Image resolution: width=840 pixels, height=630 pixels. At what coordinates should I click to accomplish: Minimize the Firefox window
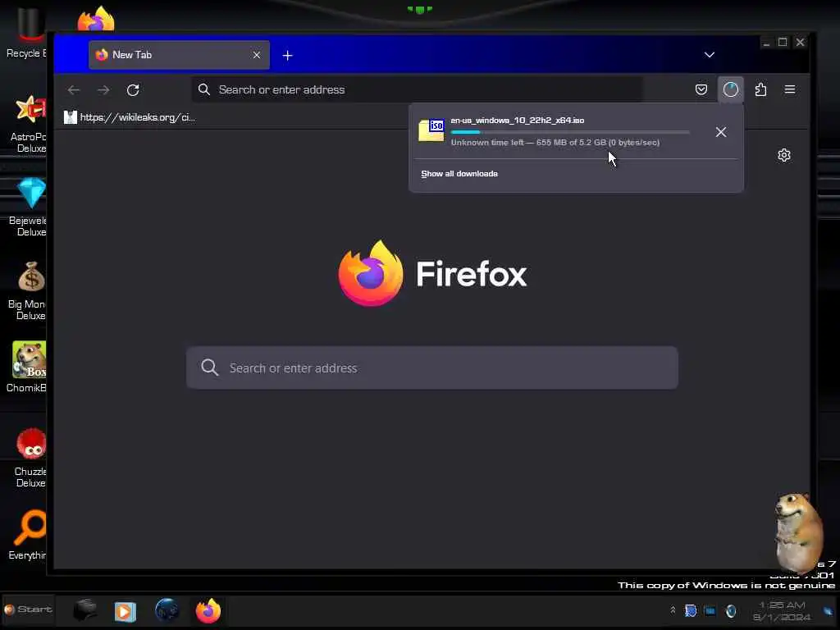[x=766, y=43]
